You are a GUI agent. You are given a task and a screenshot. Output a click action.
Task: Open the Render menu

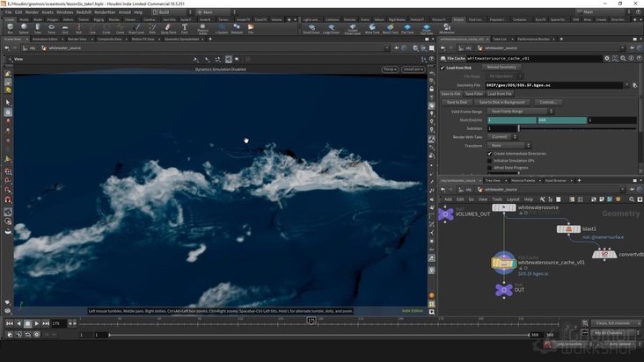(32, 12)
